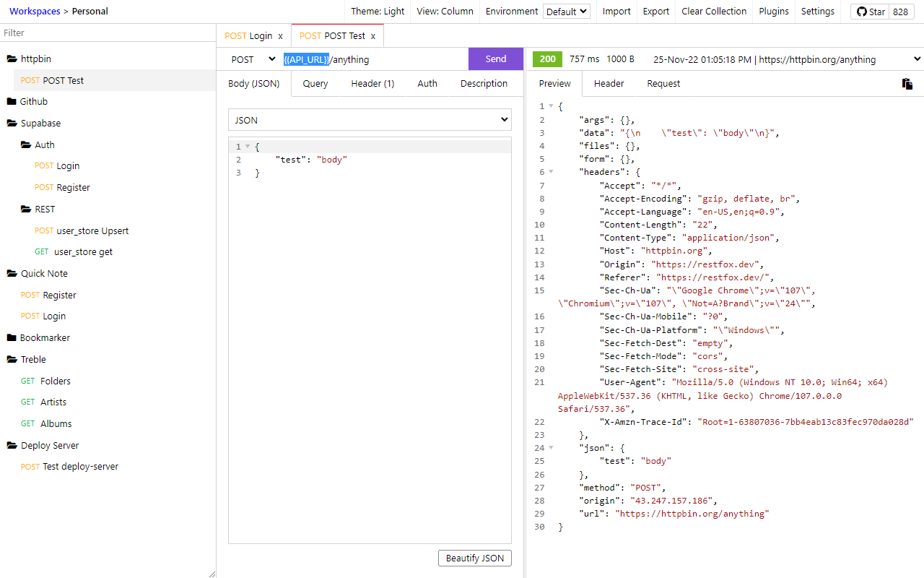Viewport: 924px width, 578px height.
Task: Collapse line 1 in request body editor
Action: (248, 147)
